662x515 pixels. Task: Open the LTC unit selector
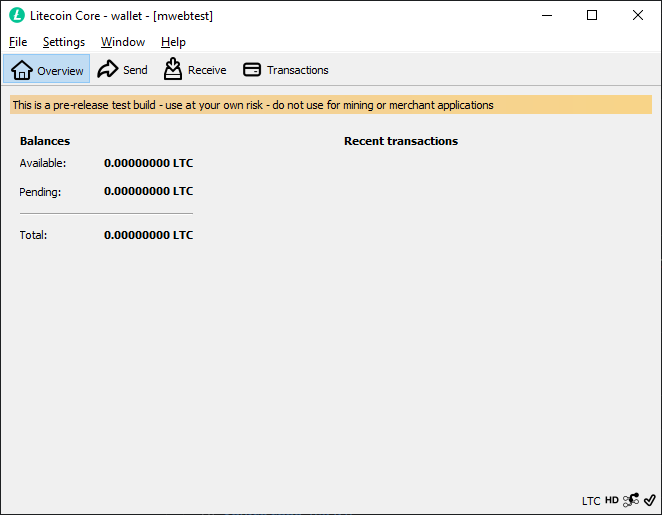pos(591,500)
